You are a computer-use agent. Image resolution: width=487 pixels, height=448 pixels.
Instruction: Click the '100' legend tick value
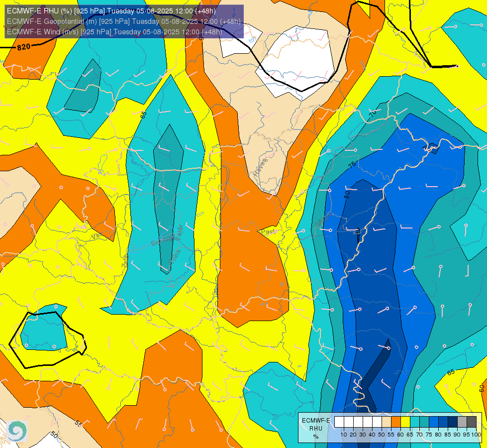(x=477, y=435)
